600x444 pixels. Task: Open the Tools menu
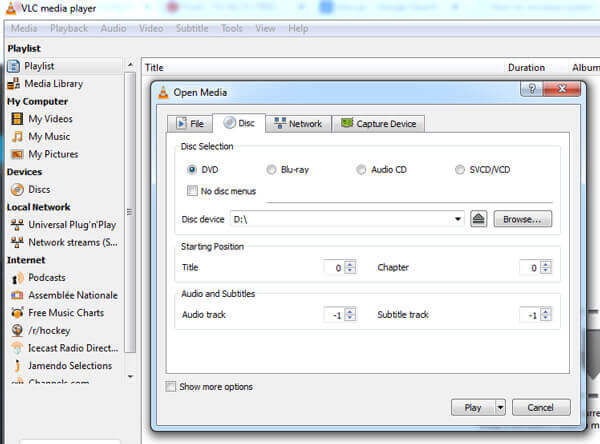point(232,28)
